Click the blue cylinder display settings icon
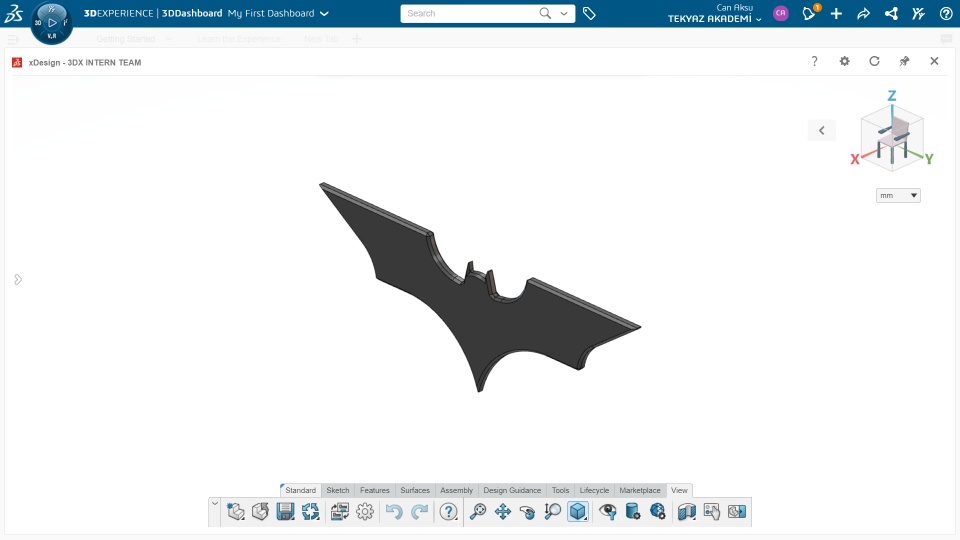Viewport: 960px width, 540px height. tap(632, 511)
